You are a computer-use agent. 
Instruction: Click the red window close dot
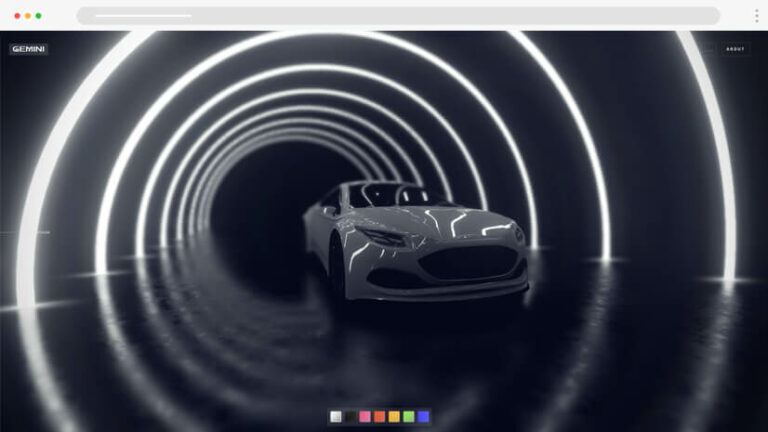pos(17,16)
